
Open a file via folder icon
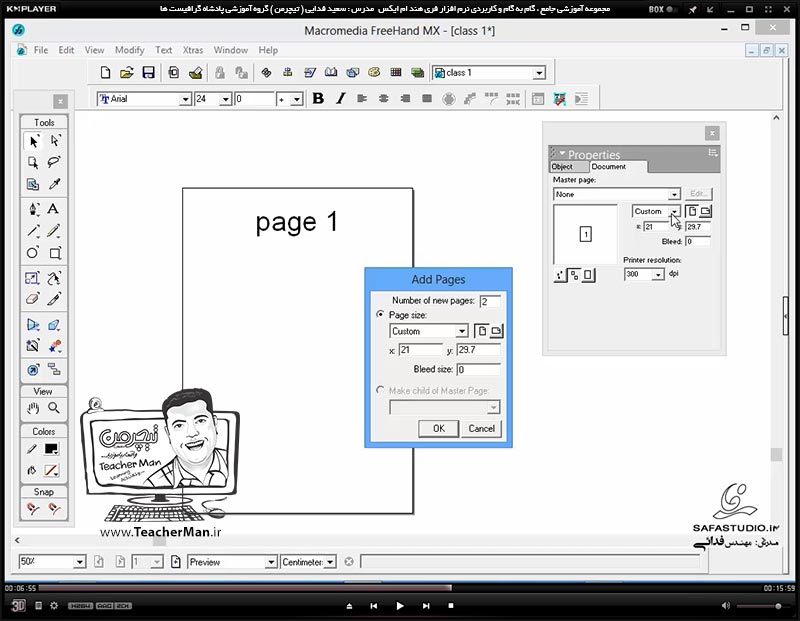(127, 73)
